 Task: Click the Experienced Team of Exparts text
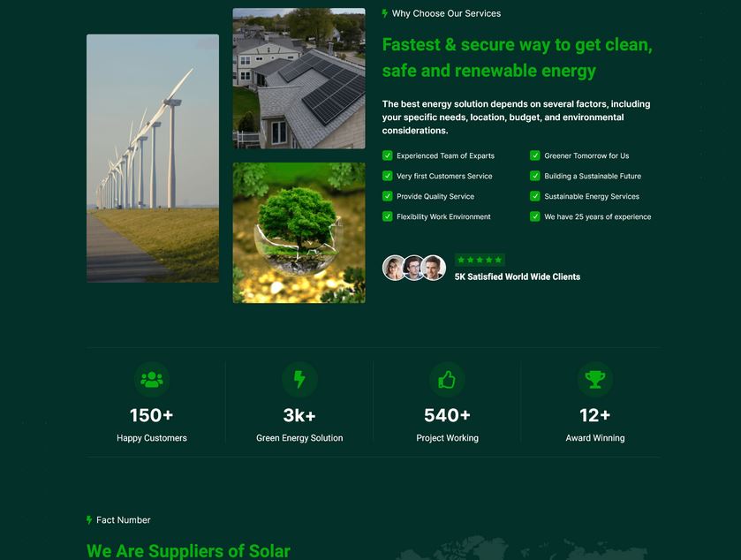tap(446, 155)
